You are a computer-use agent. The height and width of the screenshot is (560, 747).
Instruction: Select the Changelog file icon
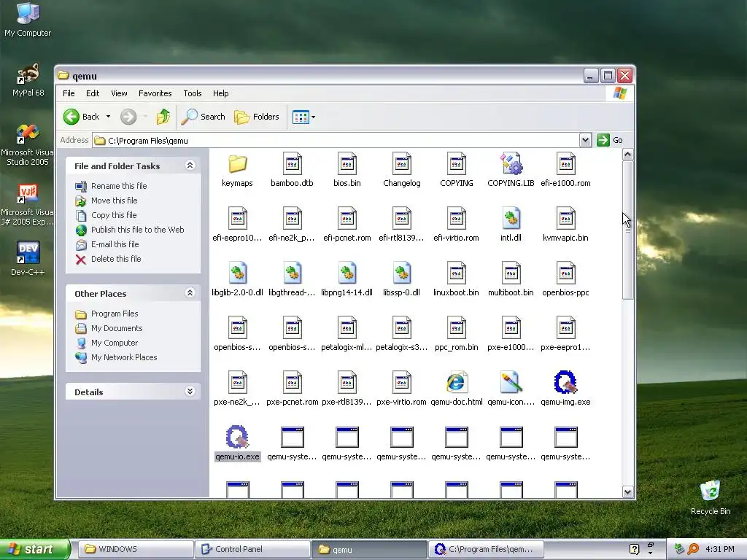coord(402,164)
